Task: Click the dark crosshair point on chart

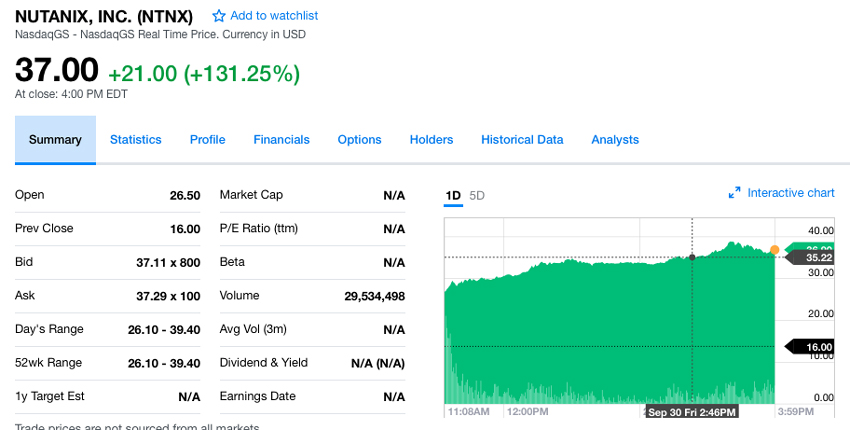Action: point(692,257)
